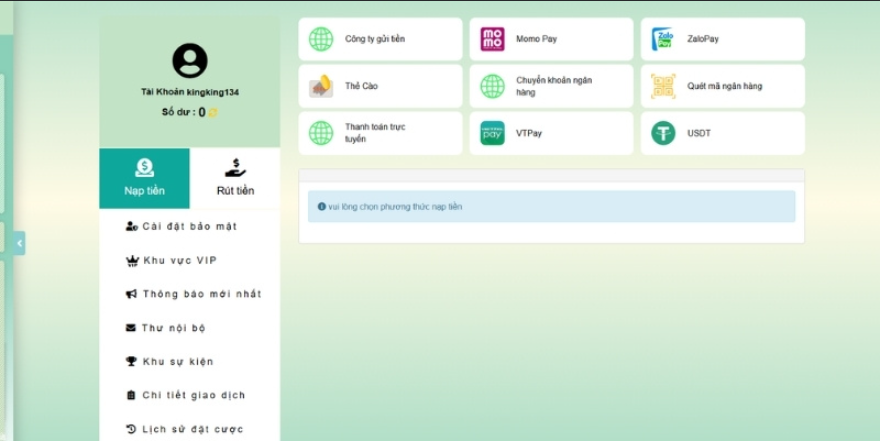Click the user profile avatar icon
The height and width of the screenshot is (441, 880).
click(x=190, y=61)
